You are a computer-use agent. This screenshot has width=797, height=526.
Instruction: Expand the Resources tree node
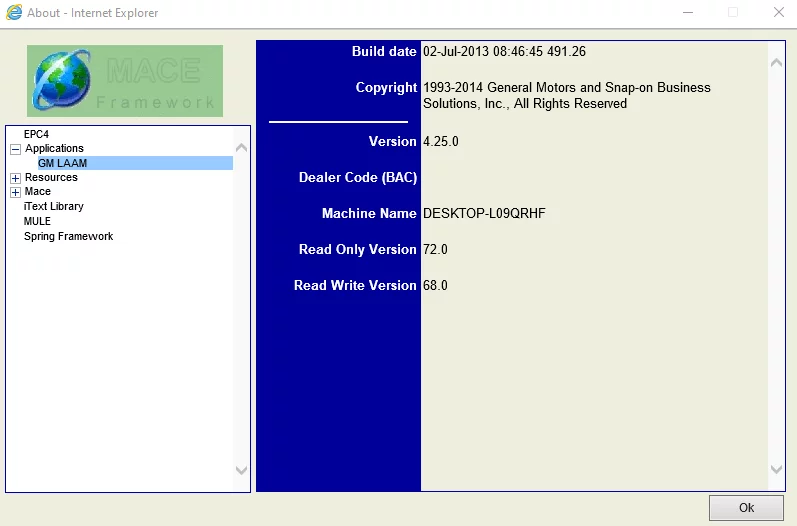coord(15,178)
